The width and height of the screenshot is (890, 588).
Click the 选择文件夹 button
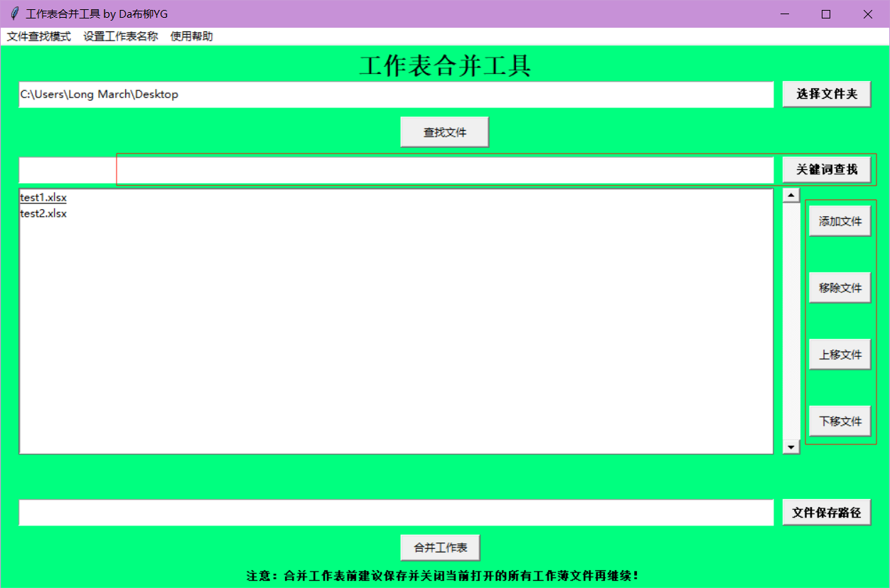tap(826, 94)
